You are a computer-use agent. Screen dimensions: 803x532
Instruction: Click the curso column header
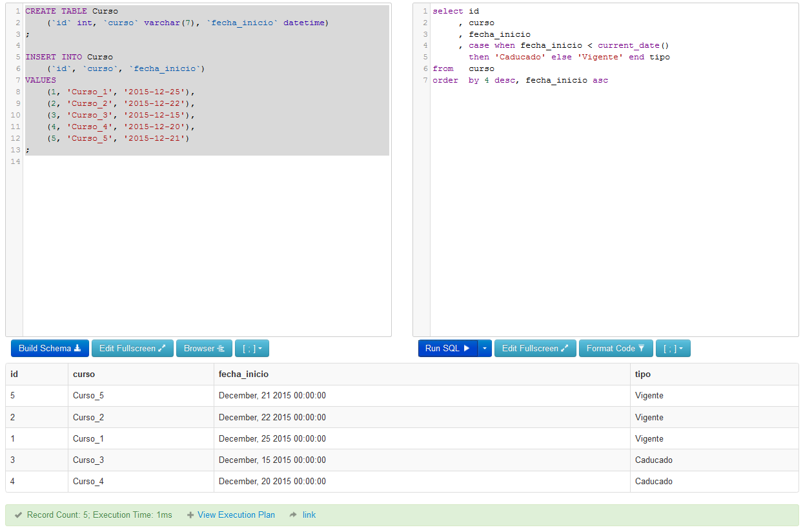[84, 374]
